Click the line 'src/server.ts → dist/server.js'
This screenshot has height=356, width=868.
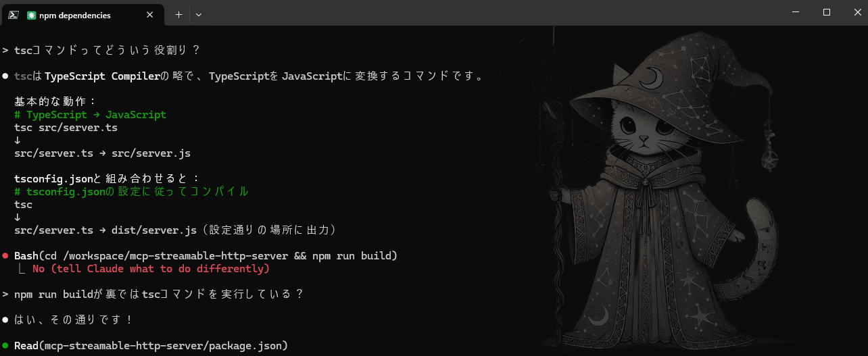point(105,230)
